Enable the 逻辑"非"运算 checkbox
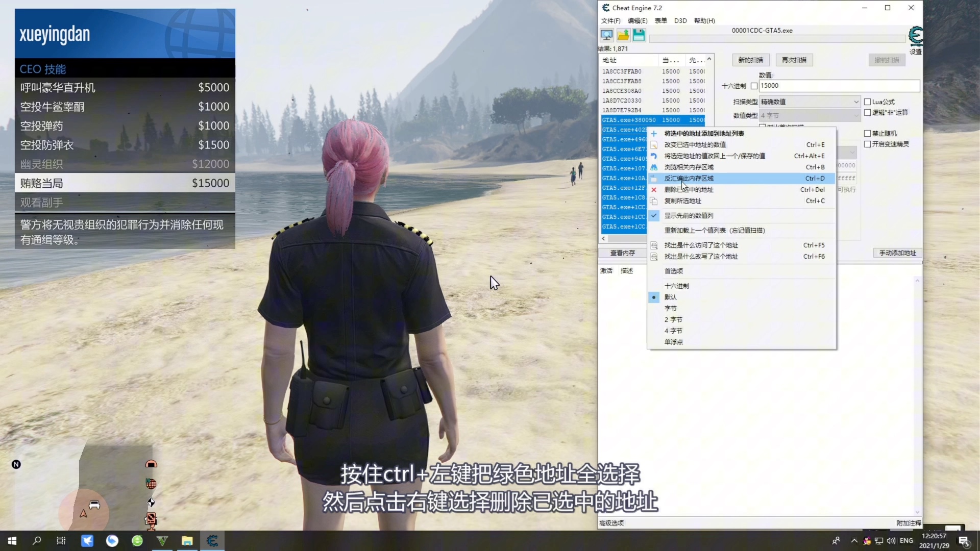Image resolution: width=980 pixels, height=551 pixels. 867,113
